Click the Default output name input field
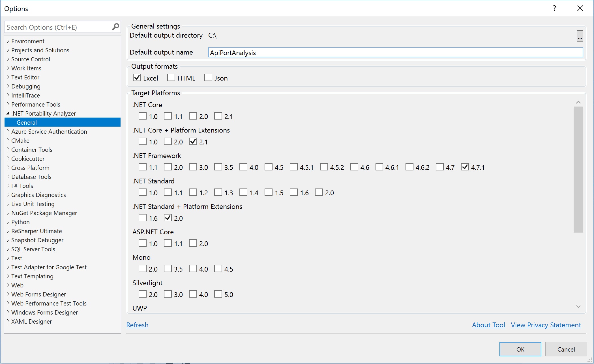The width and height of the screenshot is (594, 364). [394, 53]
